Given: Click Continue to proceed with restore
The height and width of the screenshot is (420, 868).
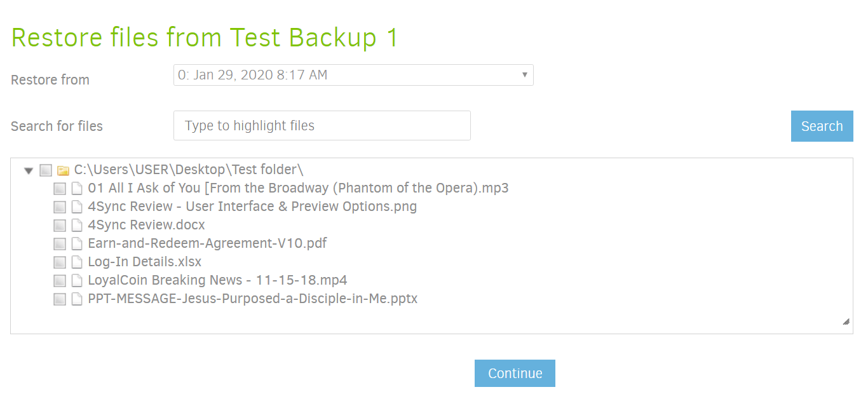Looking at the screenshot, I should coord(515,373).
